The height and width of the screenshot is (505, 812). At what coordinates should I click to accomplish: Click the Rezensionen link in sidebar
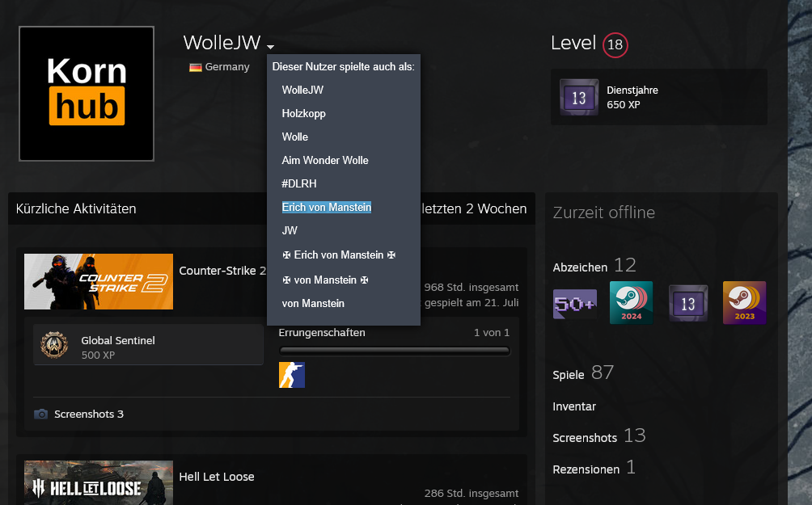point(586,469)
